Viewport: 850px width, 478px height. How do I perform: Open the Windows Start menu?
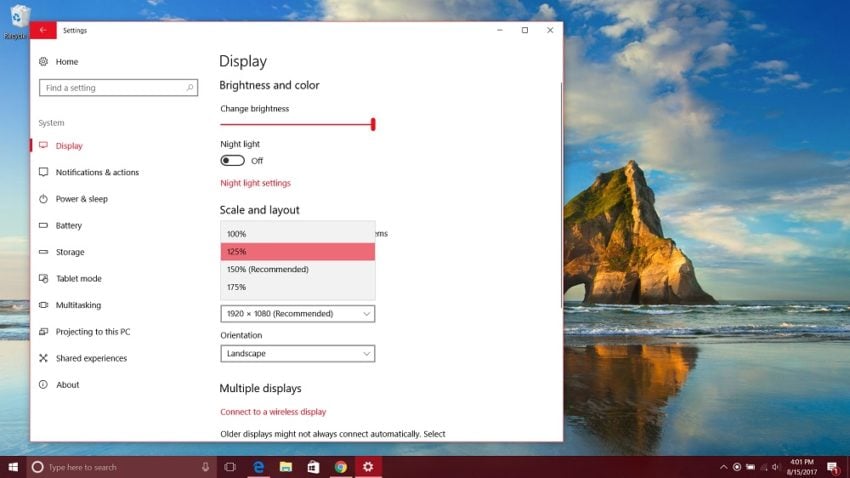13,467
